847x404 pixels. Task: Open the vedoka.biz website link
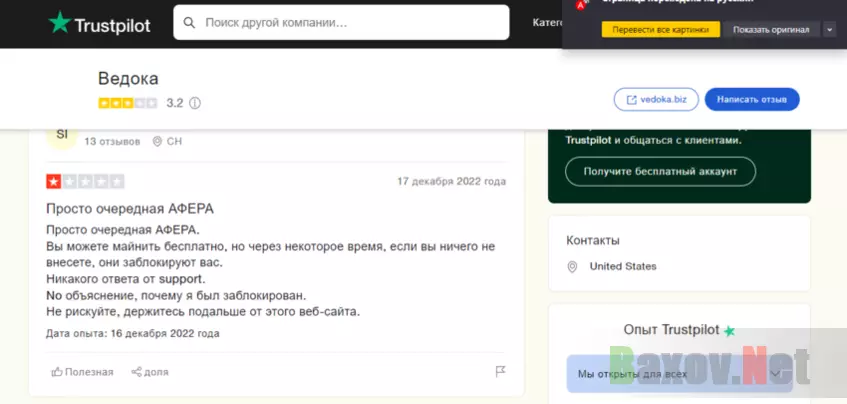pos(656,99)
